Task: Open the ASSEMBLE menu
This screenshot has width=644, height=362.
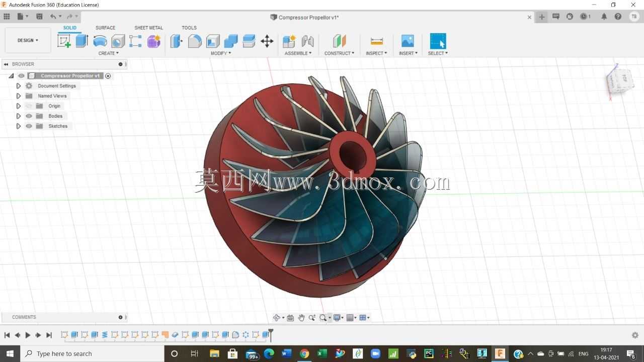Action: pos(298,53)
